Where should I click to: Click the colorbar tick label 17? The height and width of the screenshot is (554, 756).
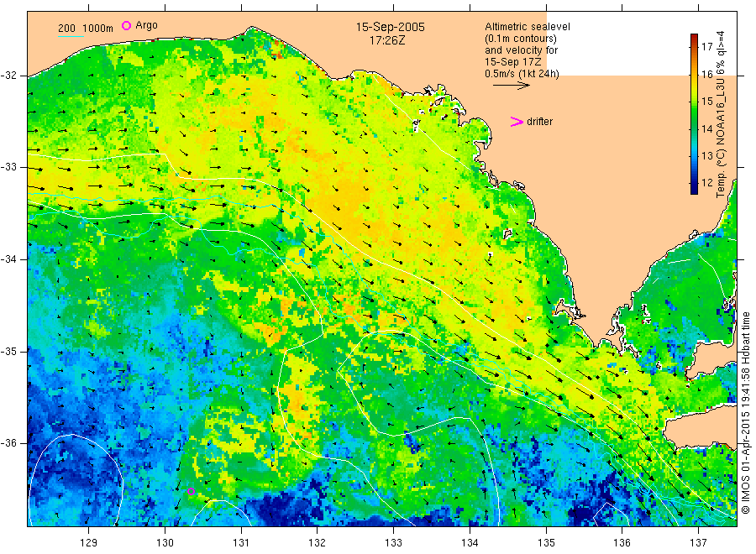(706, 47)
